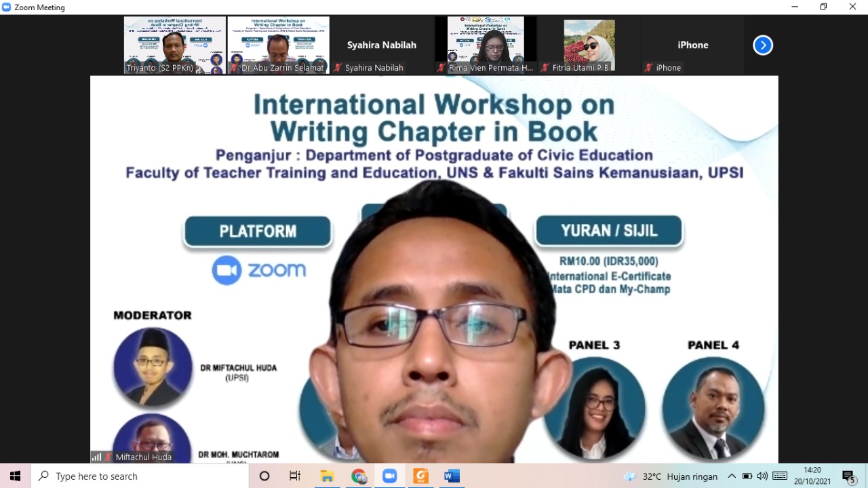Screen dimensions: 868x488
Task: Select Dr Abu Zarrin Selamat video tile
Action: coord(278,45)
